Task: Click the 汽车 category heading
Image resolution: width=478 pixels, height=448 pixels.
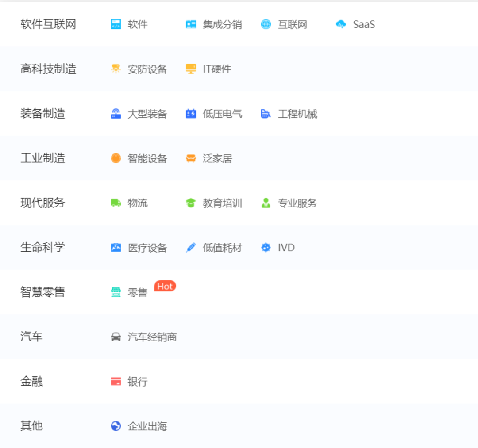Action: pyautogui.click(x=31, y=337)
